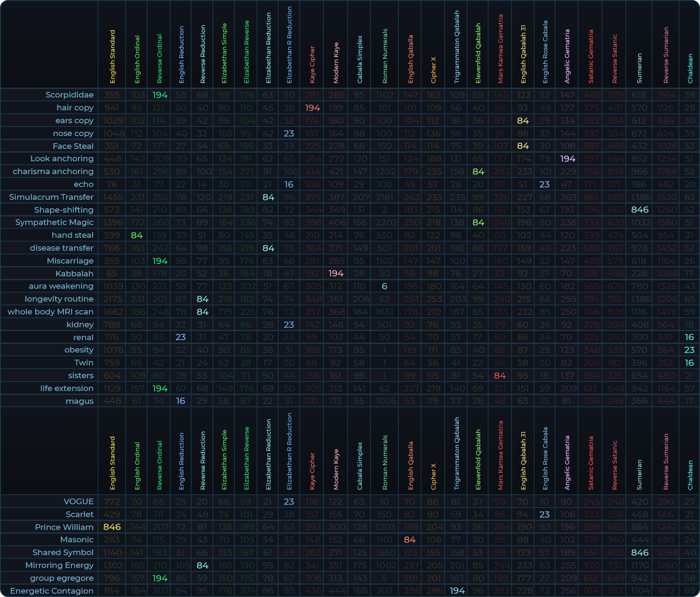Image resolution: width=700 pixels, height=597 pixels.
Task: Open the Kabbalah phrase entry
Action: tap(74, 274)
